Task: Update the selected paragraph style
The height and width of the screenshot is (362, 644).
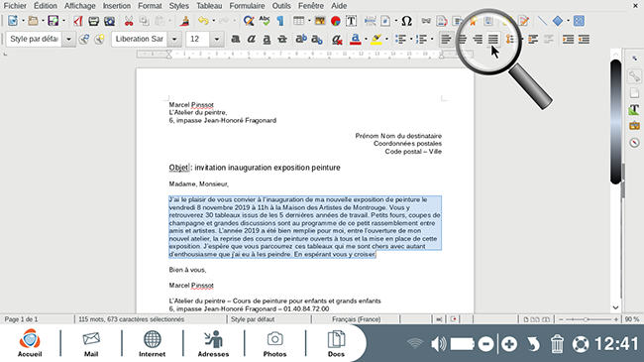Action: [84, 39]
